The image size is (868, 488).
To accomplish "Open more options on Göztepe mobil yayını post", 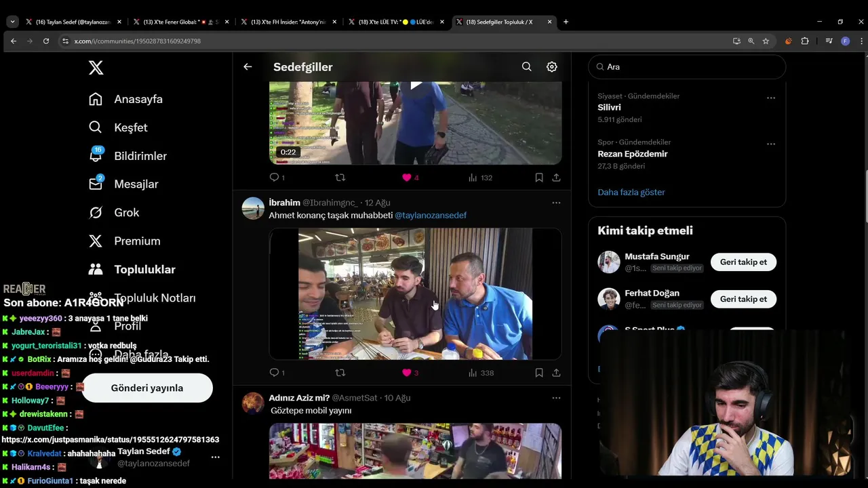I will click(x=556, y=398).
